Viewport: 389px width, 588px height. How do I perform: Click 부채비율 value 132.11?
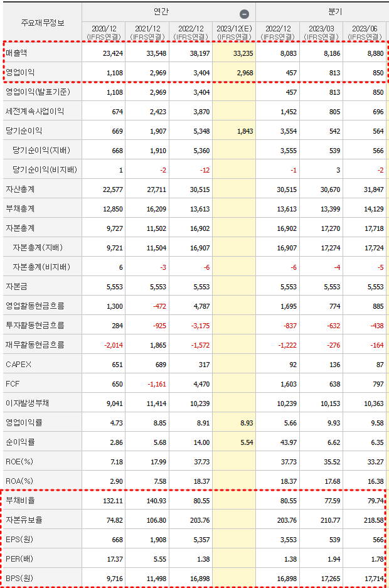coord(113,501)
